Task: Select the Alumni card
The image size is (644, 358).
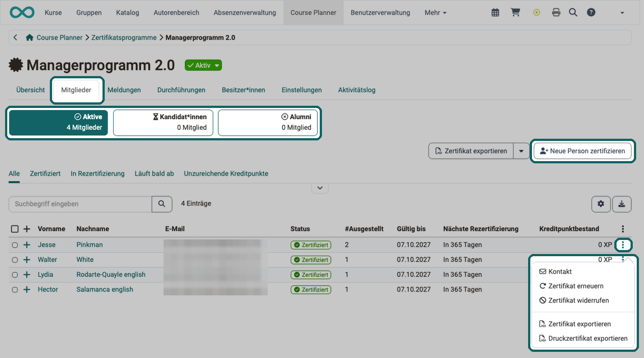Action: (x=268, y=122)
